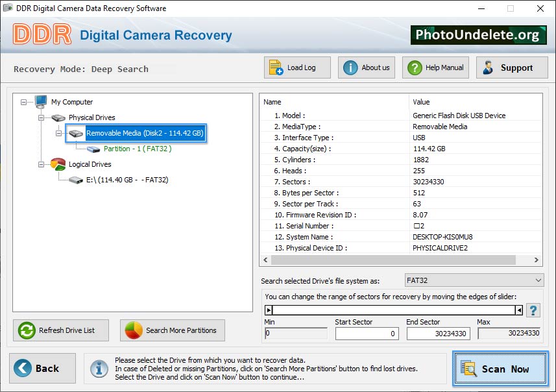The width and height of the screenshot is (556, 392).
Task: Click the slider help question mark icon
Action: click(x=533, y=310)
